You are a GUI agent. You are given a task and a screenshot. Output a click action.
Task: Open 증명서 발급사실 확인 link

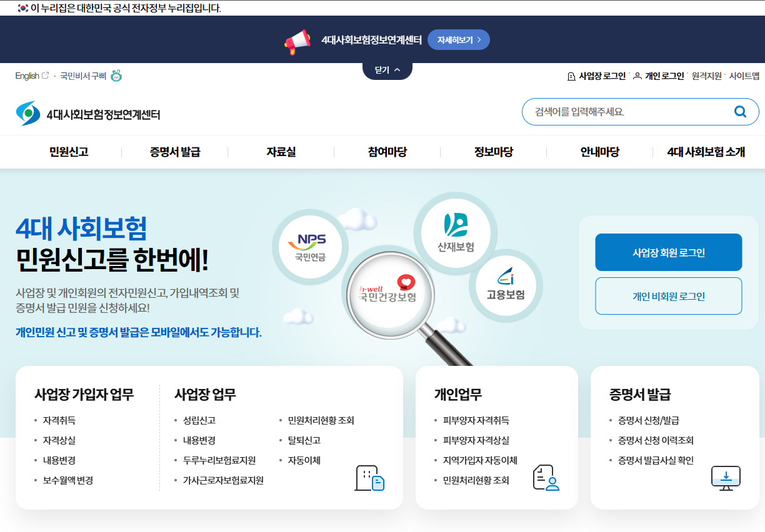(656, 460)
